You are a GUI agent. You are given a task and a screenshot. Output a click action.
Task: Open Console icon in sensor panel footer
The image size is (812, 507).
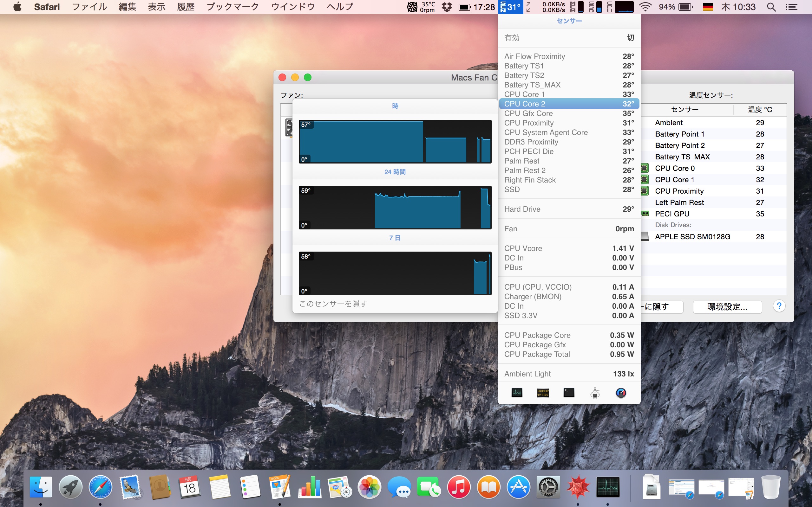click(x=543, y=393)
